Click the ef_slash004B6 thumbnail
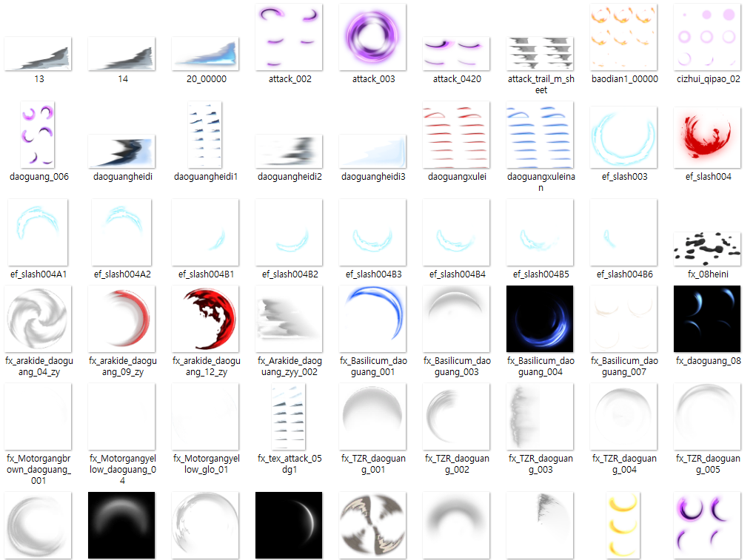 [623, 232]
